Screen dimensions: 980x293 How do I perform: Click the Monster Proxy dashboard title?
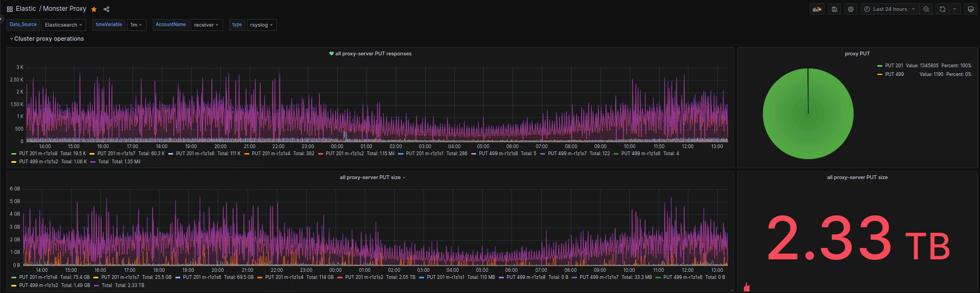pos(65,9)
